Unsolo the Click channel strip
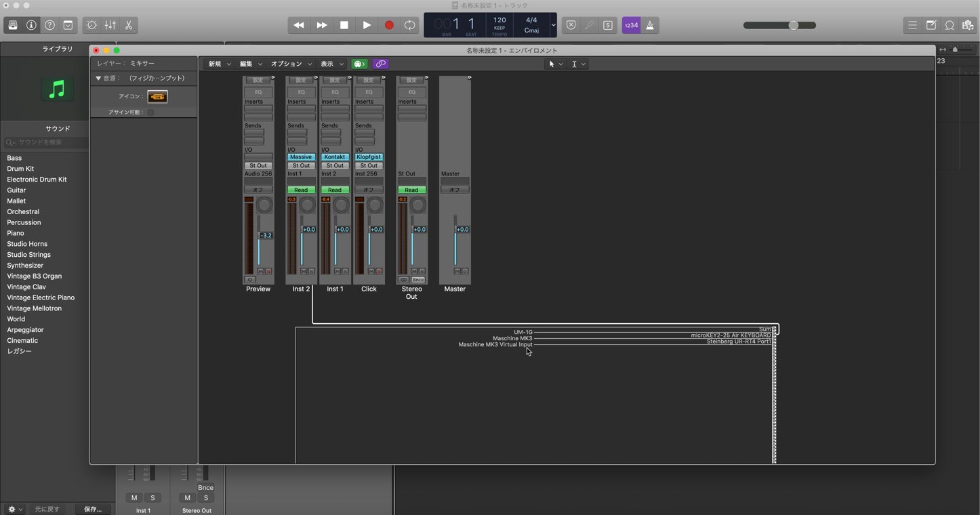This screenshot has width=980, height=515. point(379,272)
